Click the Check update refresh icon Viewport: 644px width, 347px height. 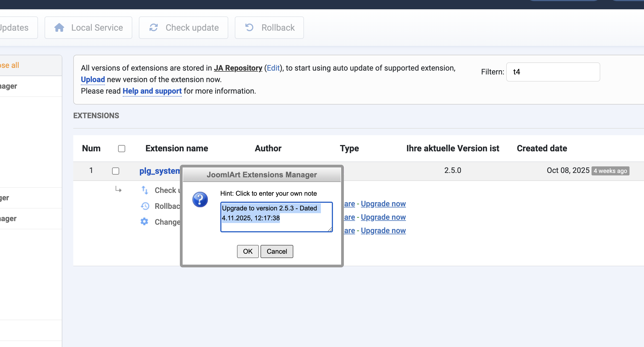point(154,28)
